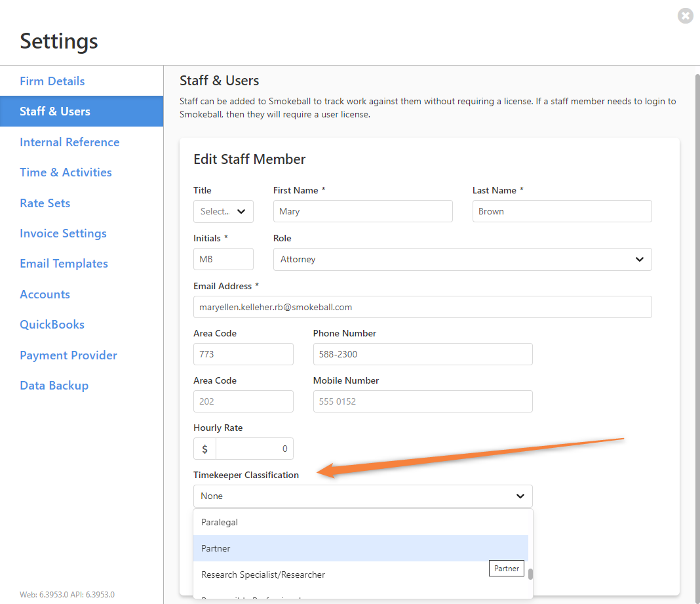This screenshot has height=604, width=700.
Task: Switch to Firm Details settings
Action: tap(52, 81)
